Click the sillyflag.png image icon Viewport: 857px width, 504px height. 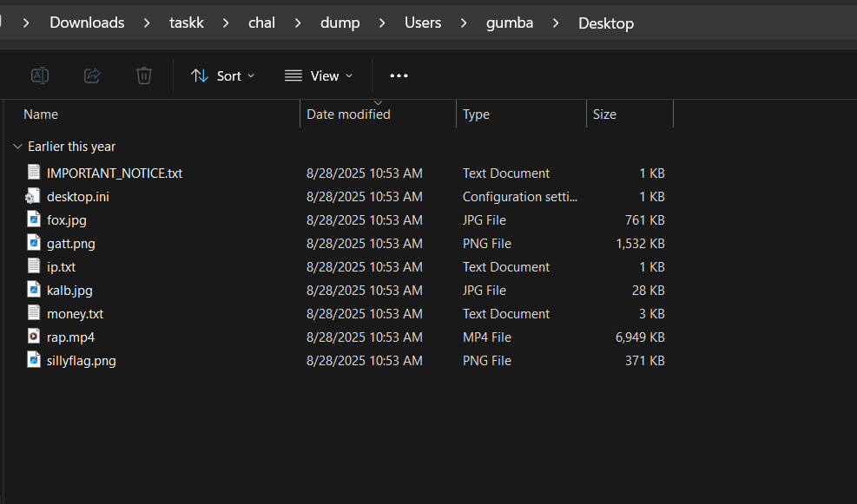click(33, 360)
